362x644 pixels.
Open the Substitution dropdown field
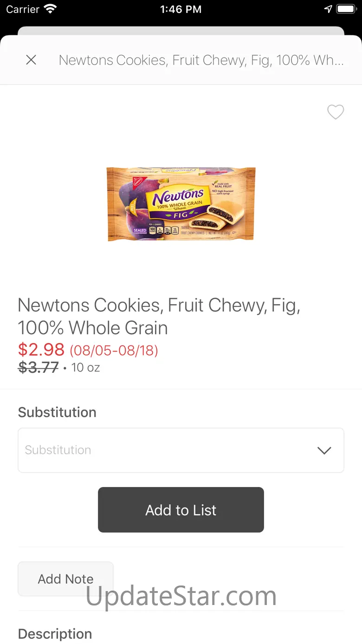click(167, 450)
